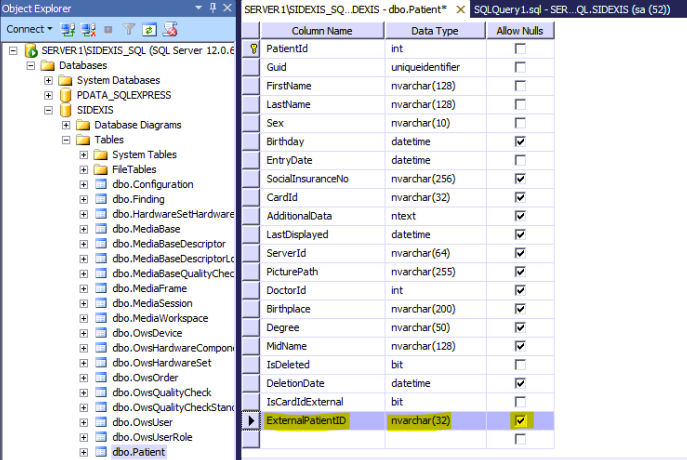
Task: Click the dbo.OwsOrder table icon
Action: coord(101,378)
